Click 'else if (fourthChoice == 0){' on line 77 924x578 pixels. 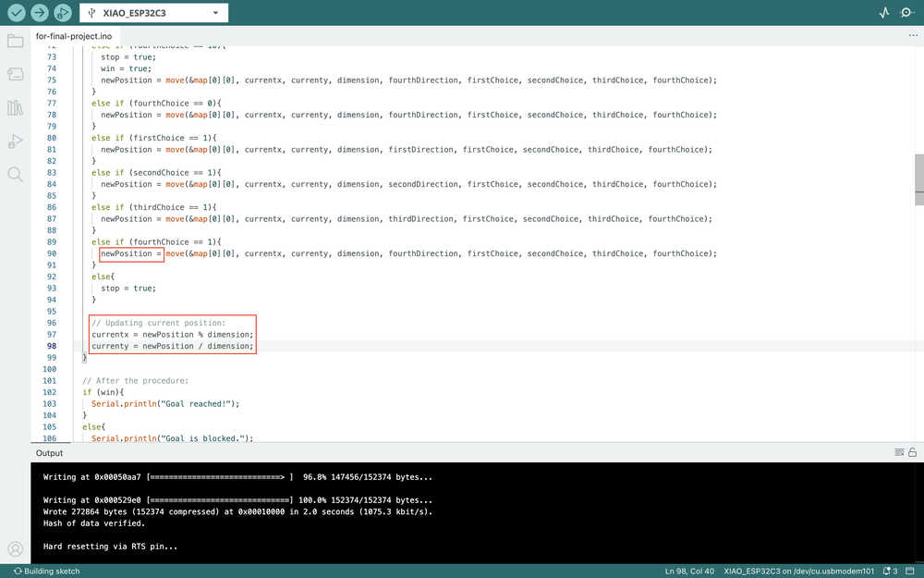(x=156, y=104)
